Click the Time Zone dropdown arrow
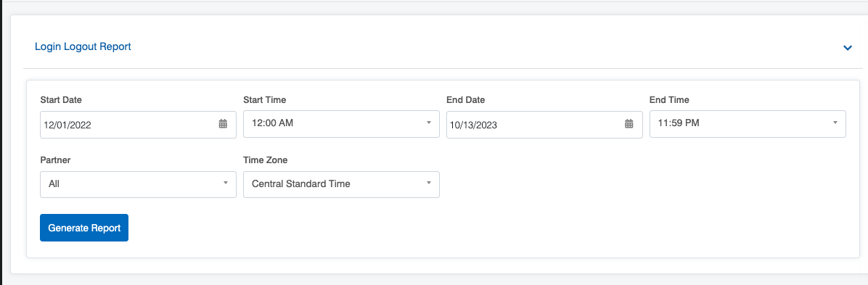 pos(428,183)
